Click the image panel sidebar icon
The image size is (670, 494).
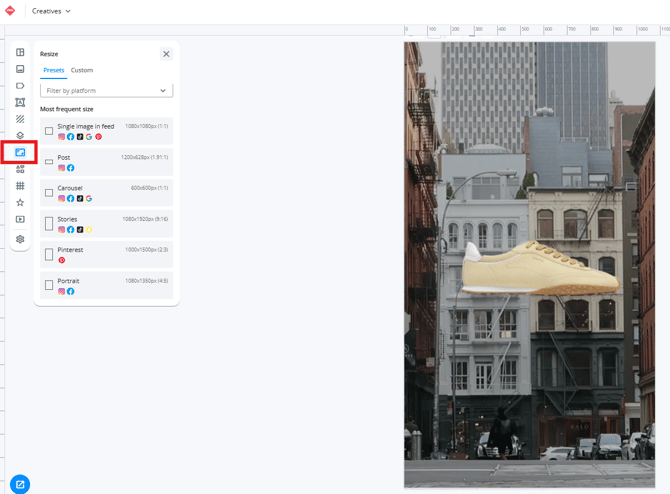[20, 69]
